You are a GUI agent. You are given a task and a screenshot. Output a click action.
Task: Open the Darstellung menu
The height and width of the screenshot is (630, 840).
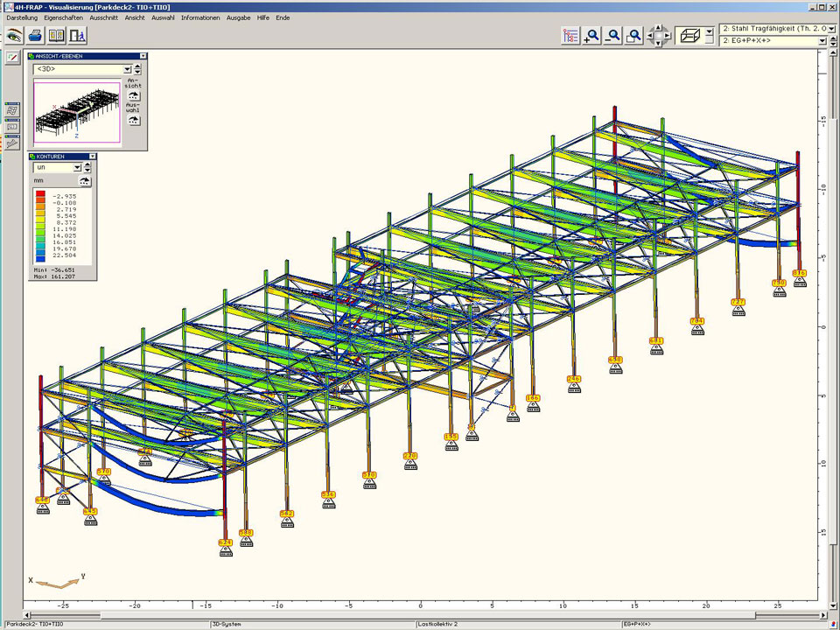pos(22,17)
